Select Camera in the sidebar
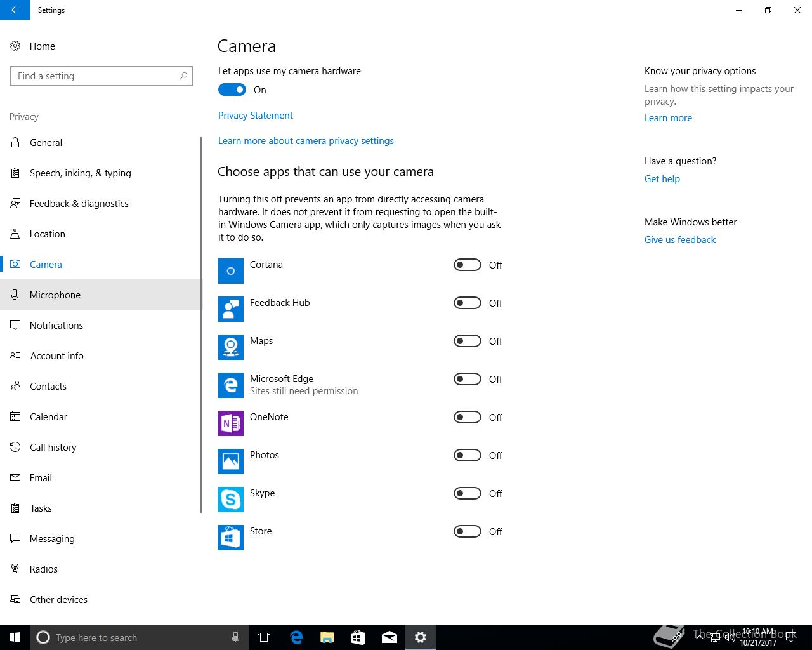The height and width of the screenshot is (650, 812). pos(100,264)
